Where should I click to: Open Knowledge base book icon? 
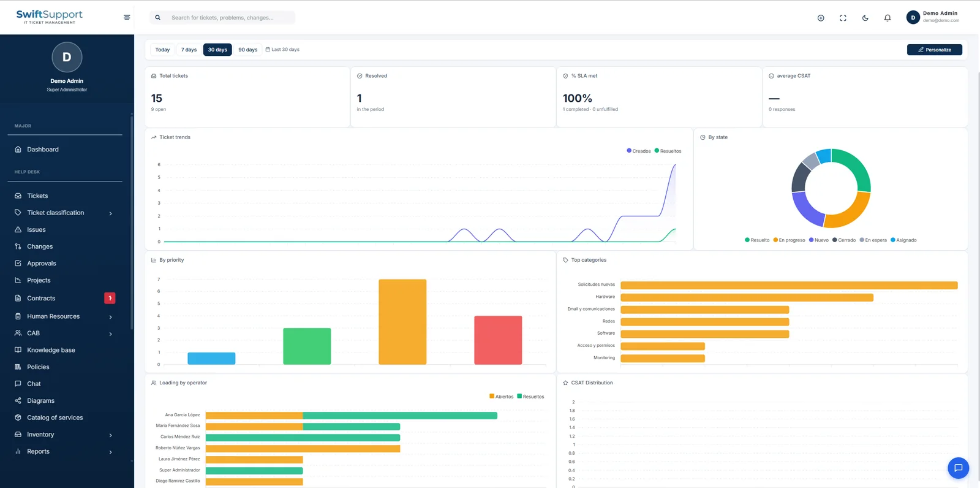point(18,350)
